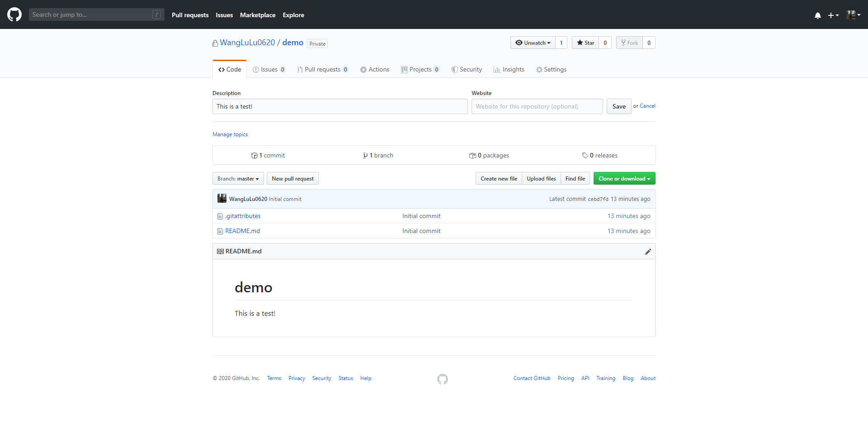Click the Website input field
Image resolution: width=868 pixels, height=424 pixels.
tap(537, 106)
